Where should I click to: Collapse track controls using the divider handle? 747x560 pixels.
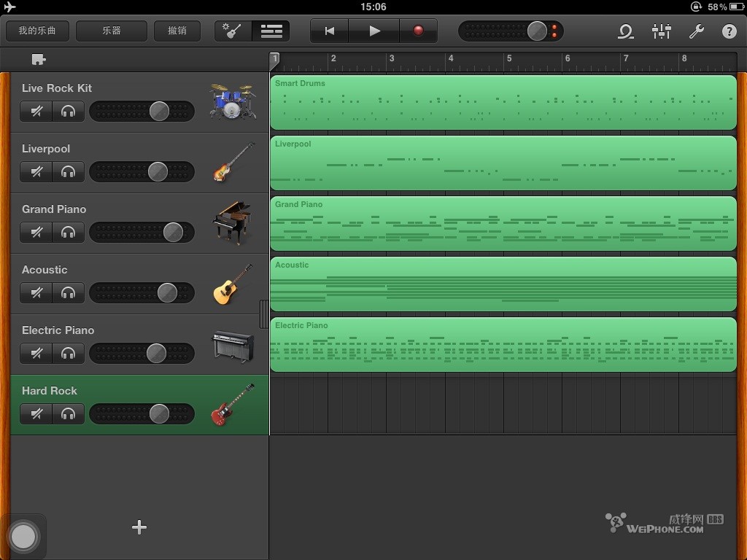[x=264, y=314]
